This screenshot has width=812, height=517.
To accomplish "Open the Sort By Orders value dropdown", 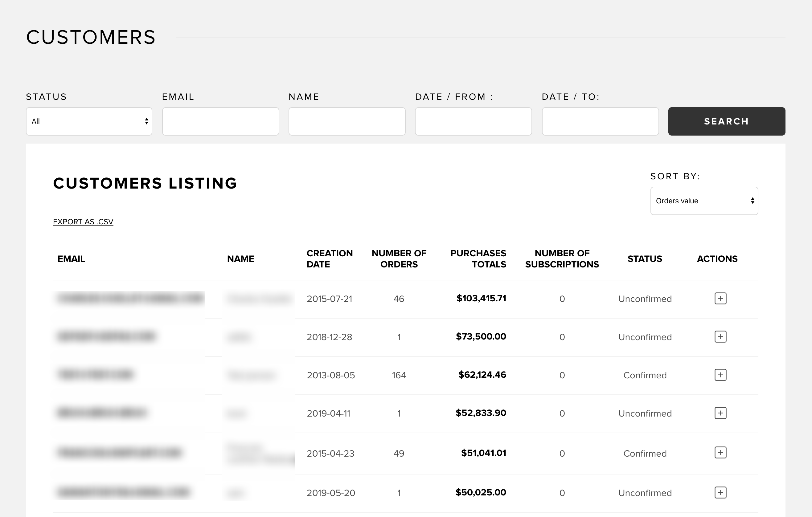I will tap(704, 201).
